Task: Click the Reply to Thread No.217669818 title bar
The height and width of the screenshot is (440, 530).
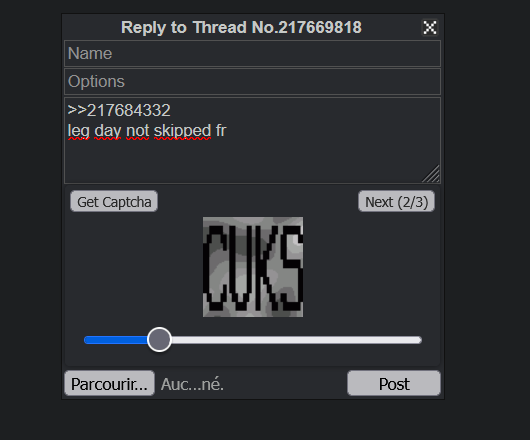Action: coord(241,27)
